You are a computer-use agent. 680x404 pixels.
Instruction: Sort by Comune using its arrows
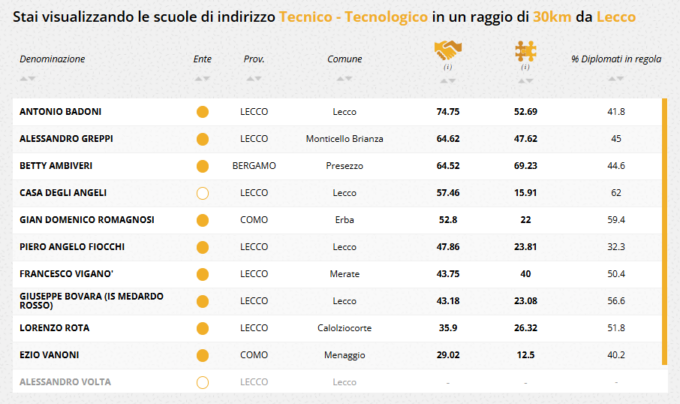click(x=344, y=78)
